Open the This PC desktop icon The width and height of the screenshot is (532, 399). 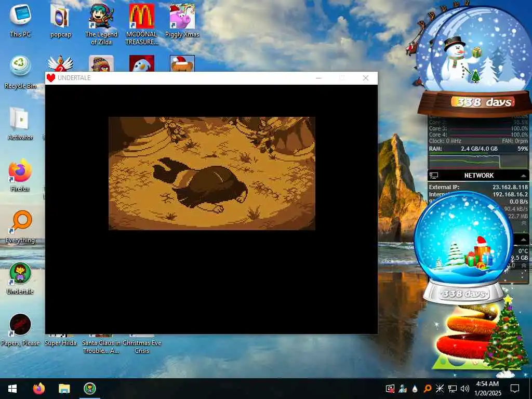point(20,20)
